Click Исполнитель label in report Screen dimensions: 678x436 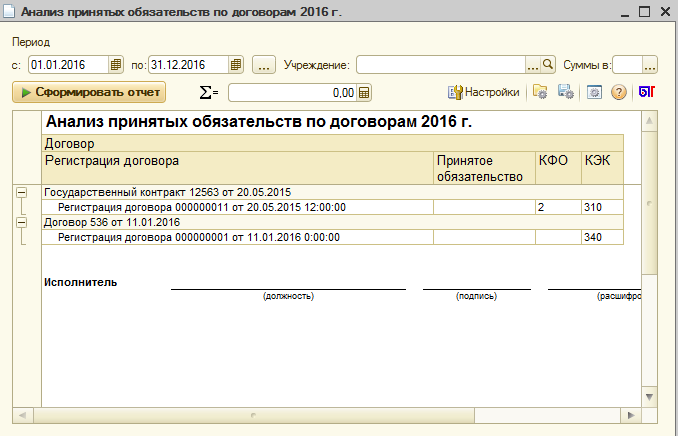80,282
